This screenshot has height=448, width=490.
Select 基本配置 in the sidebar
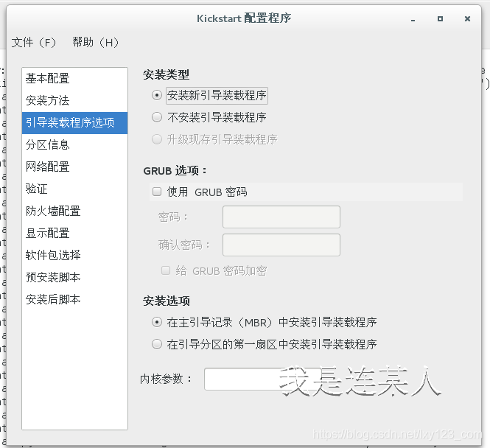pyautogui.click(x=74, y=78)
